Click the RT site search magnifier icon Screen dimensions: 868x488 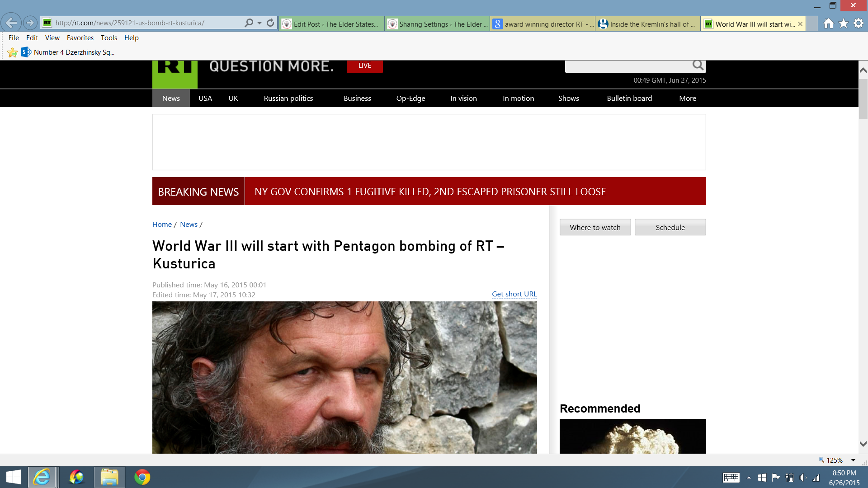[x=698, y=66]
